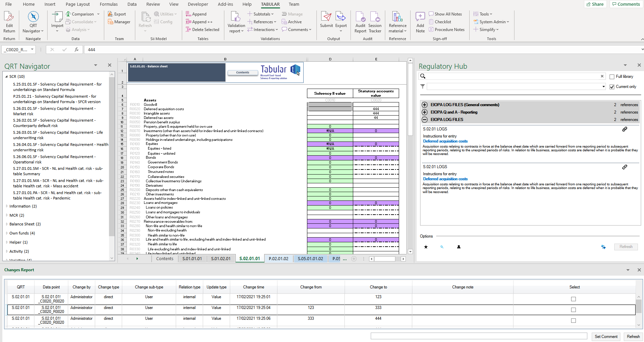
Task: Click the QRT Navigator ribbon icon
Action: coord(33,17)
